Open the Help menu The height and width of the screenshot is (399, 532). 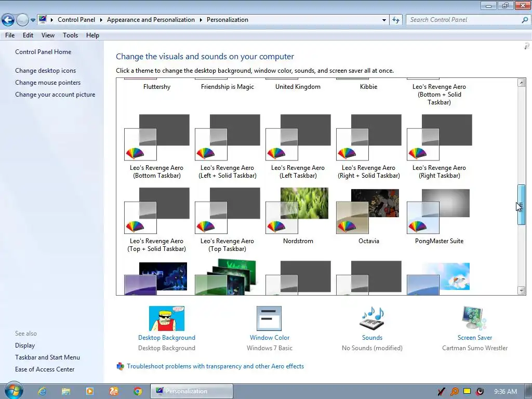pos(92,35)
